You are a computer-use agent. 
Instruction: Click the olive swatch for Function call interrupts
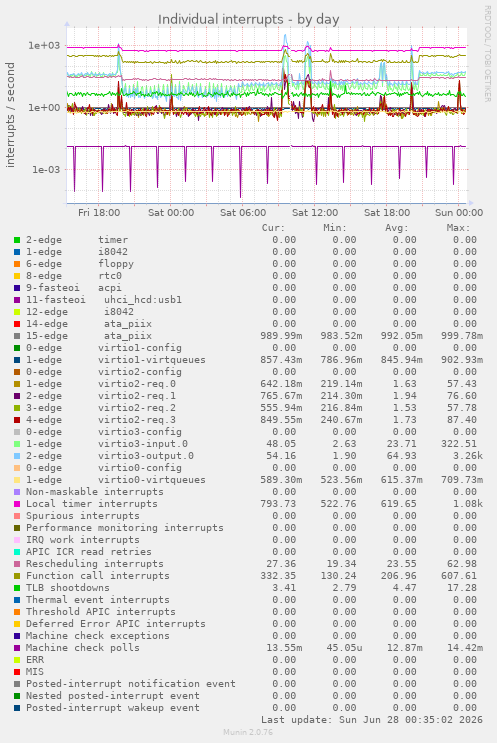click(17, 576)
